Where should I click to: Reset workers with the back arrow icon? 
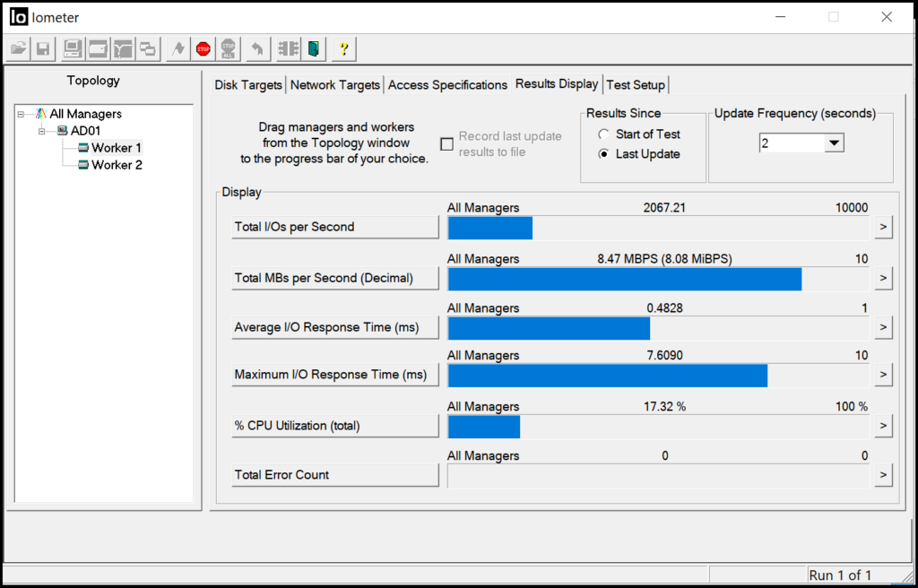coord(257,48)
